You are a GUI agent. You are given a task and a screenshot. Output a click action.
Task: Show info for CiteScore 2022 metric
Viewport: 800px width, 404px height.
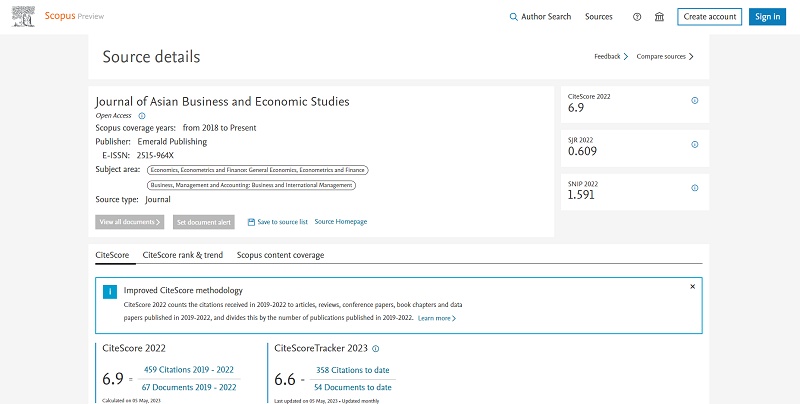point(694,100)
